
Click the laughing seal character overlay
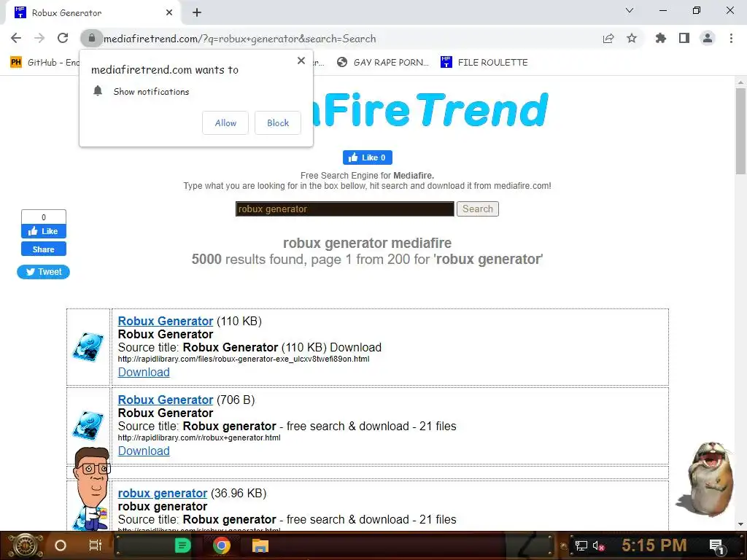coord(706,478)
